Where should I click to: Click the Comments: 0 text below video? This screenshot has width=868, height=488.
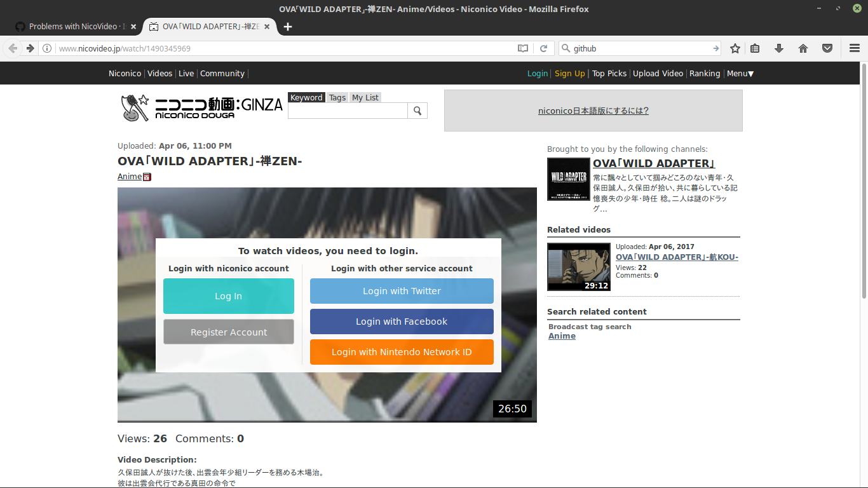[210, 438]
